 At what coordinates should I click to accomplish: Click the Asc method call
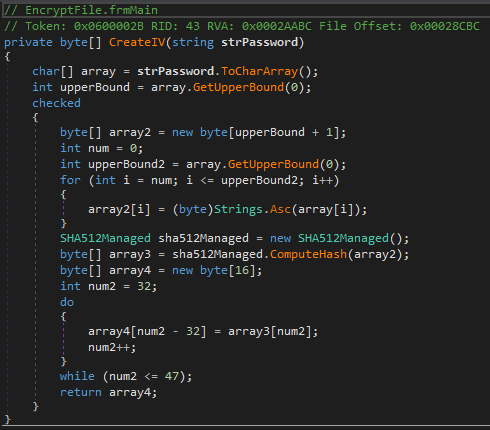pyautogui.click(x=280, y=209)
